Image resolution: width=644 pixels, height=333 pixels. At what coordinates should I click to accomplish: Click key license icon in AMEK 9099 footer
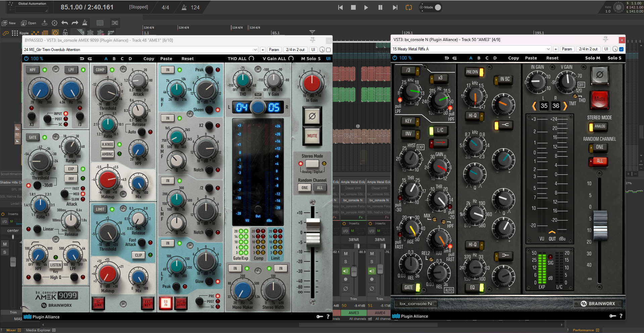(x=319, y=317)
